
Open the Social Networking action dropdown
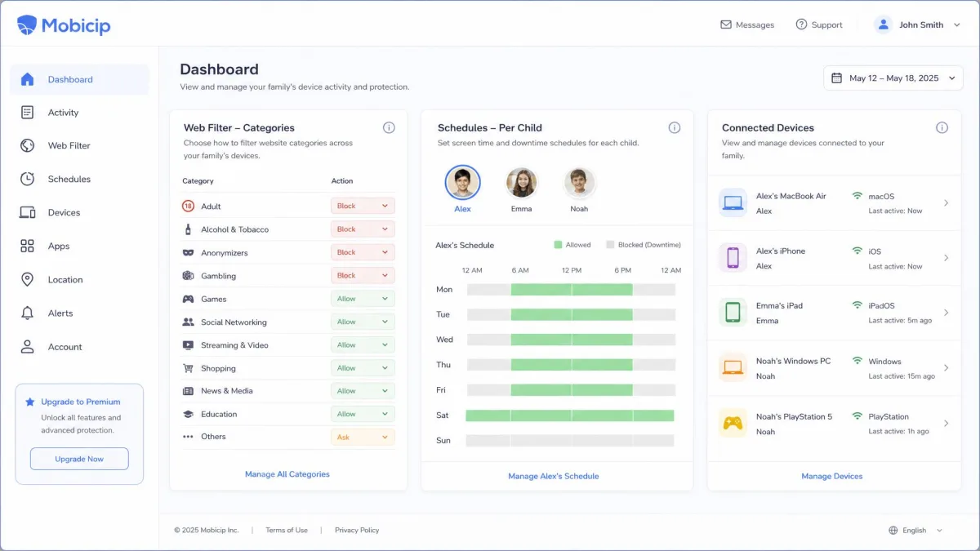pyautogui.click(x=363, y=322)
